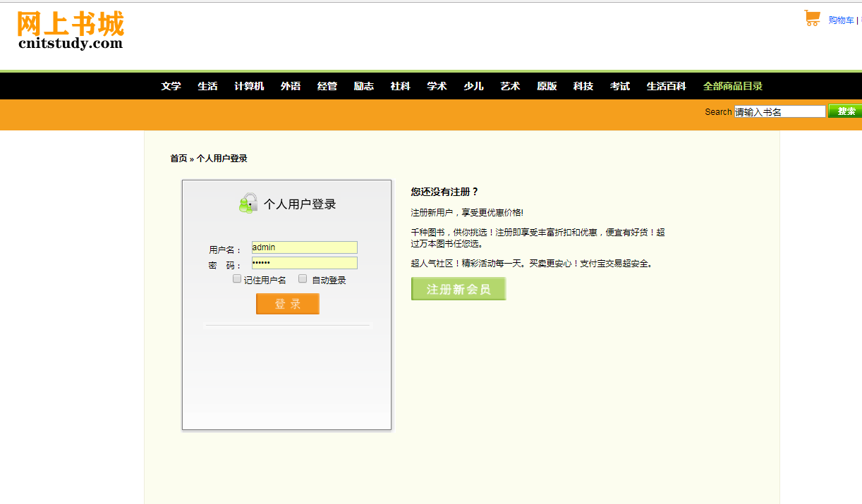This screenshot has width=862, height=504.
Task: Open the 购物车 link
Action: (x=841, y=20)
